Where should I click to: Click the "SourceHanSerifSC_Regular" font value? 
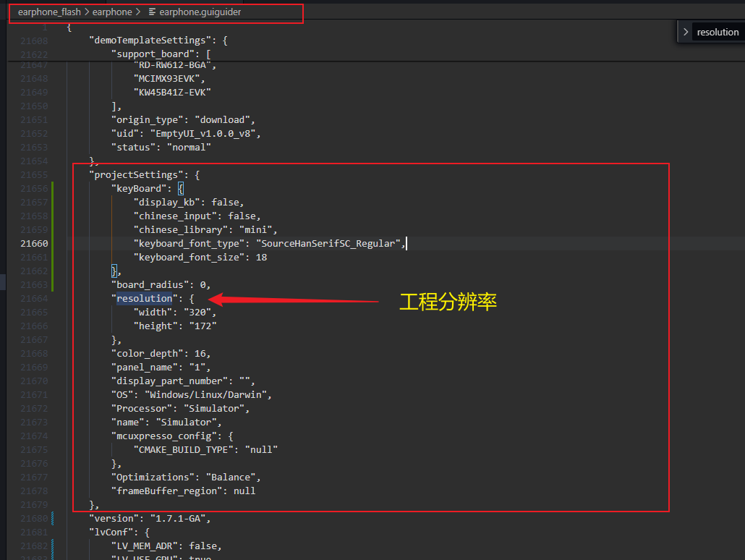point(328,243)
